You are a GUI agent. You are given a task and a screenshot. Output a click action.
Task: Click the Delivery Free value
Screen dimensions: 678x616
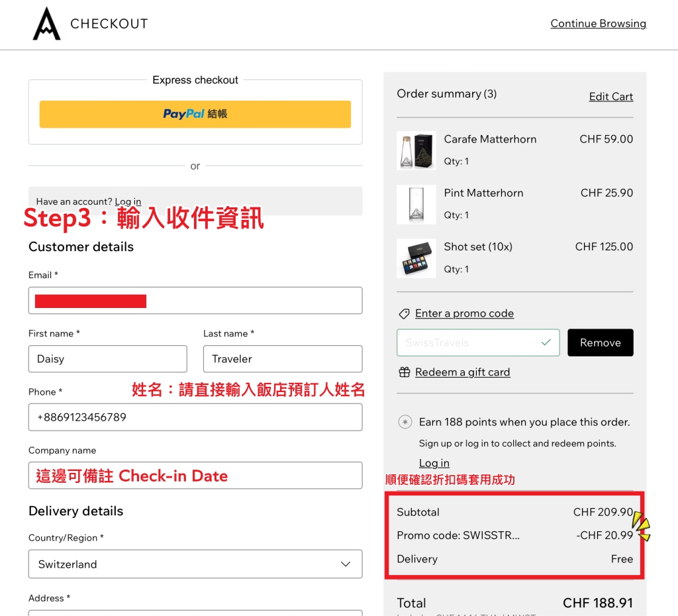[x=622, y=559]
